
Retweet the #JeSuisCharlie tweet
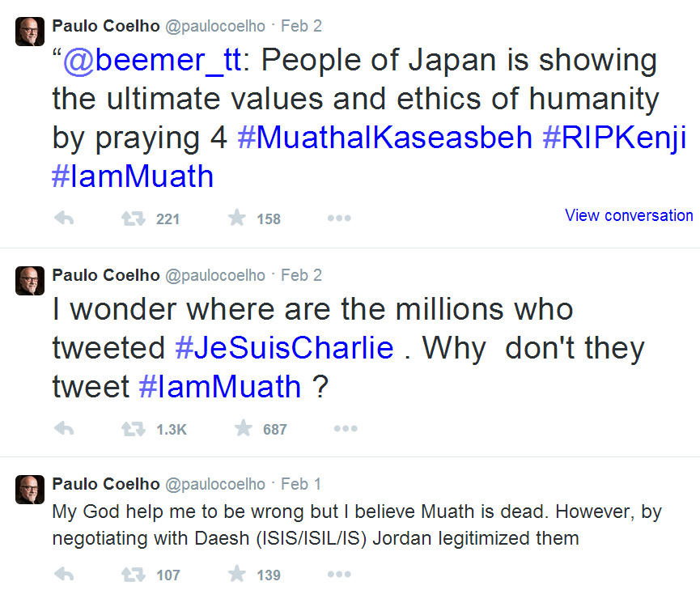tap(133, 428)
